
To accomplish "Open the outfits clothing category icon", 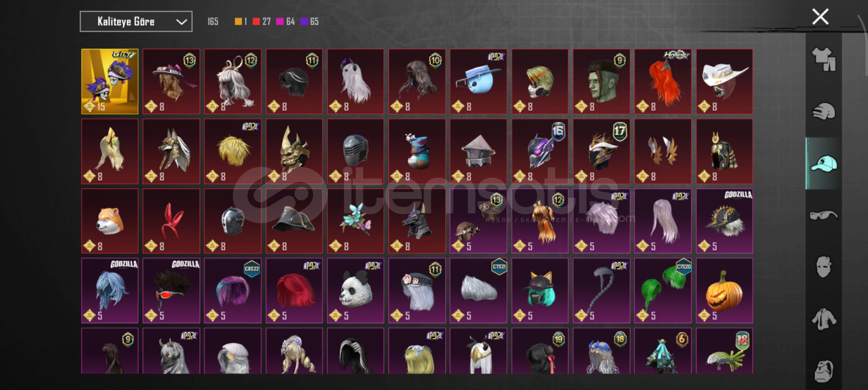I will point(824,59).
